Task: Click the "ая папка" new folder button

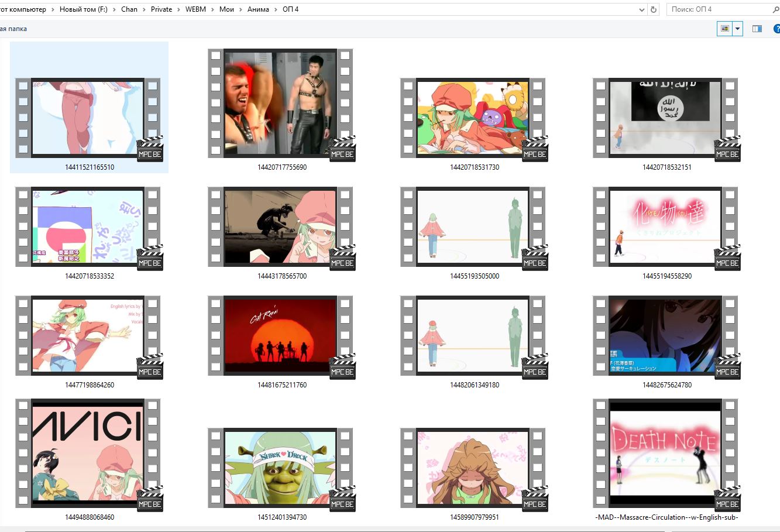Action: pyautogui.click(x=13, y=29)
